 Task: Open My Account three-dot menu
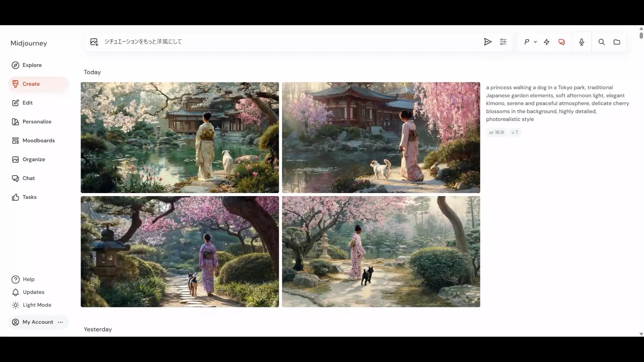[60, 322]
